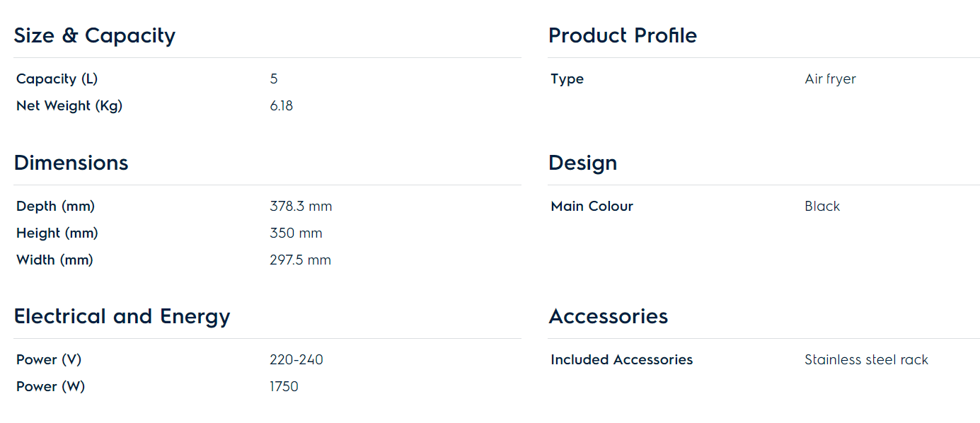Select the Power (V) label
Screen dimensions: 980x423
pos(49,359)
